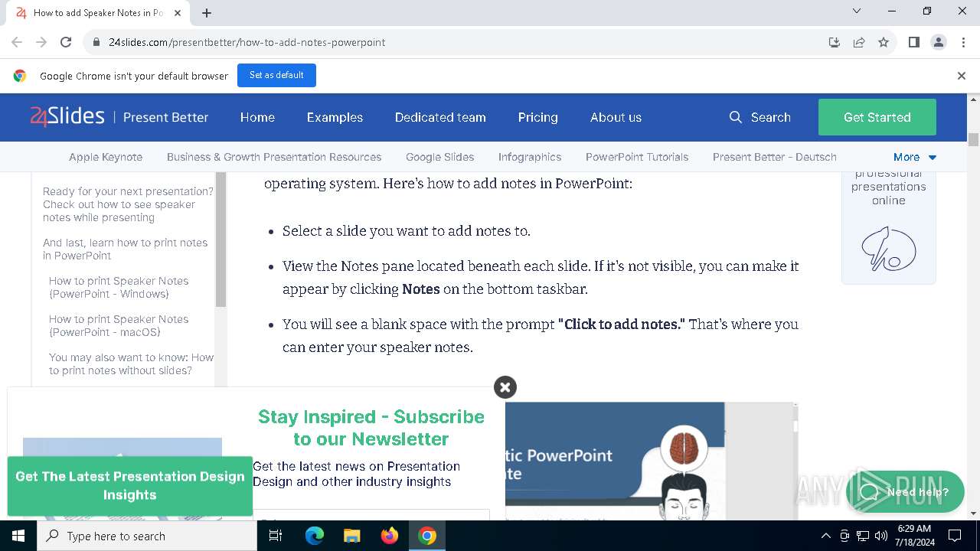
Task: Click the 24Slides logo
Action: point(67,116)
